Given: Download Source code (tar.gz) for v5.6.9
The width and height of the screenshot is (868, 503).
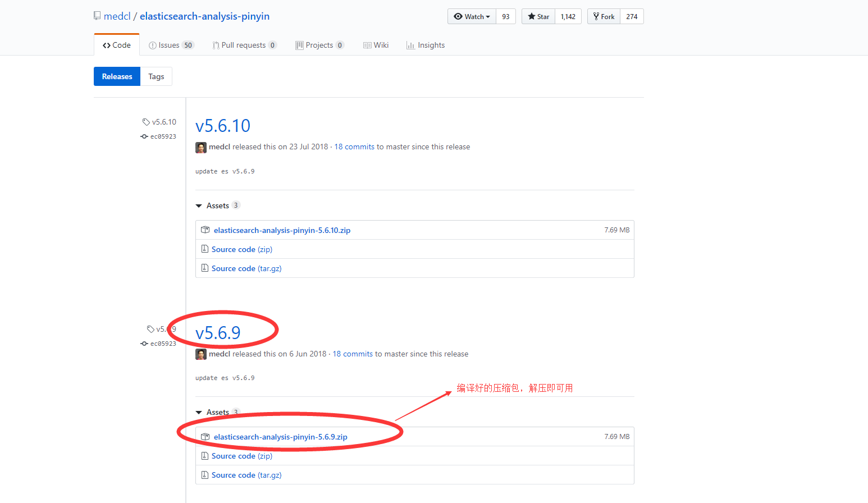Looking at the screenshot, I should (x=246, y=475).
